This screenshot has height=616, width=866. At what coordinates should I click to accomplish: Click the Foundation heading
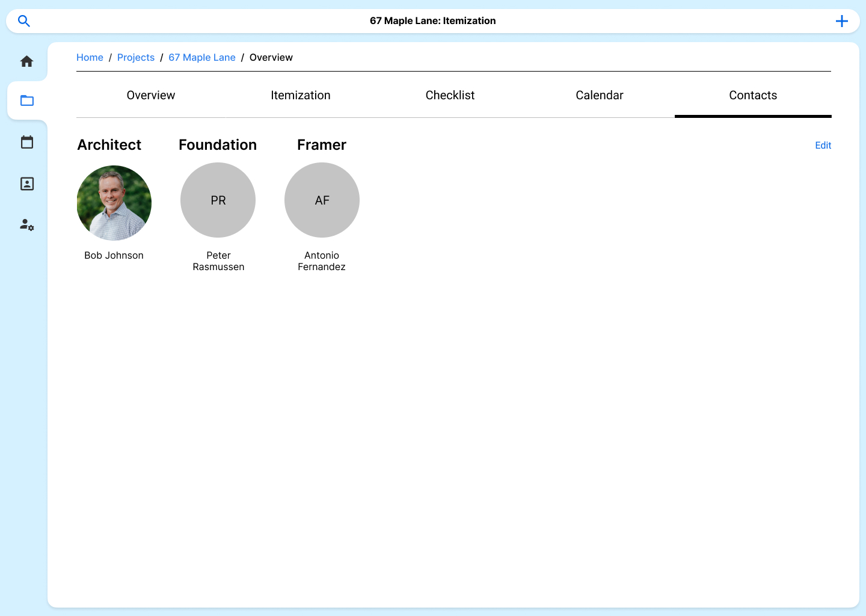218,145
